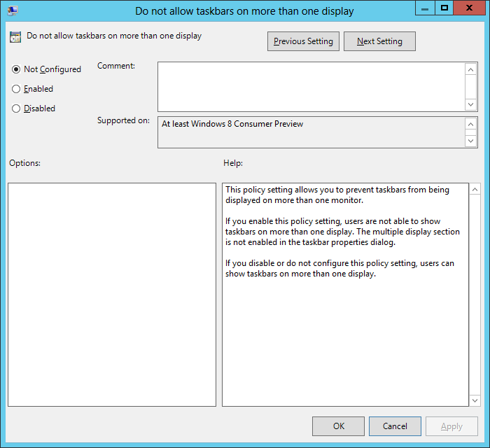Viewport: 490px width, 448px height.
Task: Click up arrow of Help pane scrollbar
Action: [475, 190]
